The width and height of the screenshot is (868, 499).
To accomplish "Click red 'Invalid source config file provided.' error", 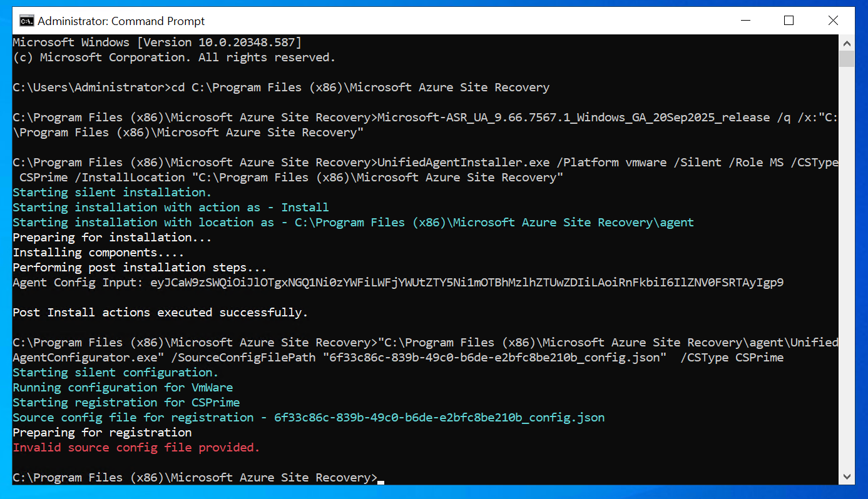I will 136,448.
